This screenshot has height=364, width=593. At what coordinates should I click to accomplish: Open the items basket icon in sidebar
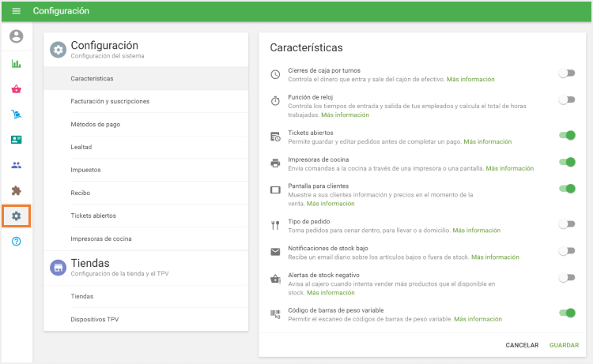(17, 89)
